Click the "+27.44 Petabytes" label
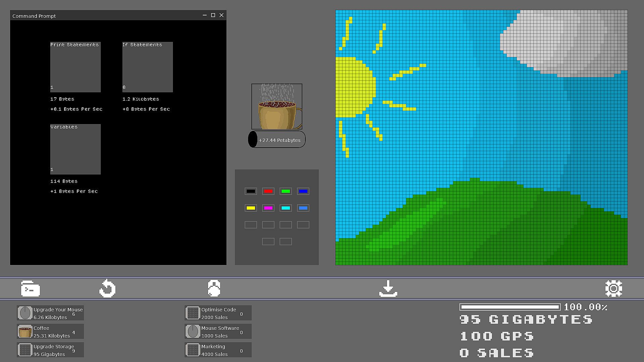The image size is (644, 362). (x=280, y=140)
